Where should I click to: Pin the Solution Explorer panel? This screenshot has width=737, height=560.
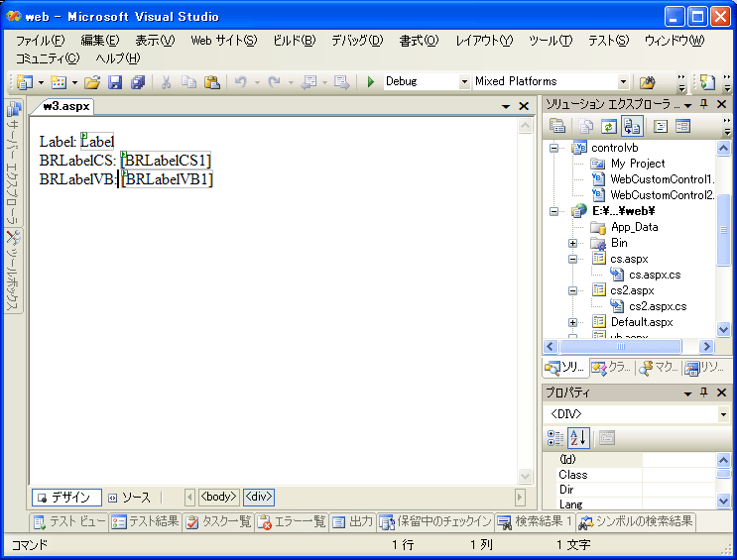[703, 104]
